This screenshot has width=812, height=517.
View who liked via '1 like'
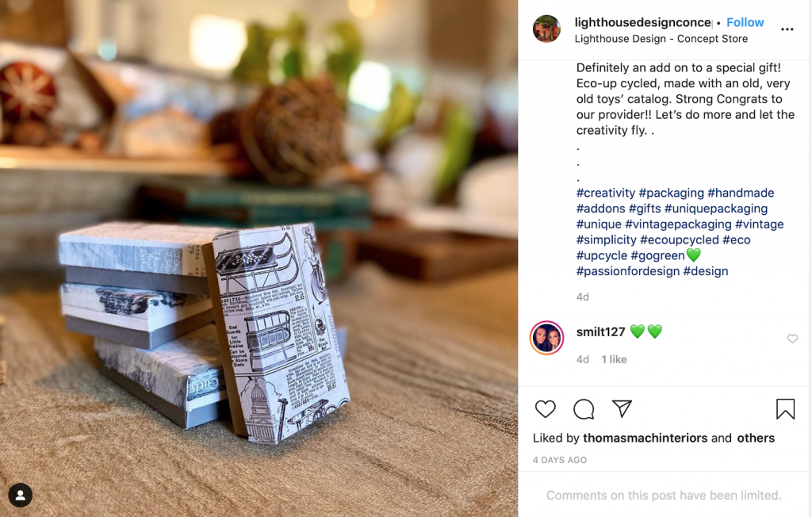coord(614,359)
